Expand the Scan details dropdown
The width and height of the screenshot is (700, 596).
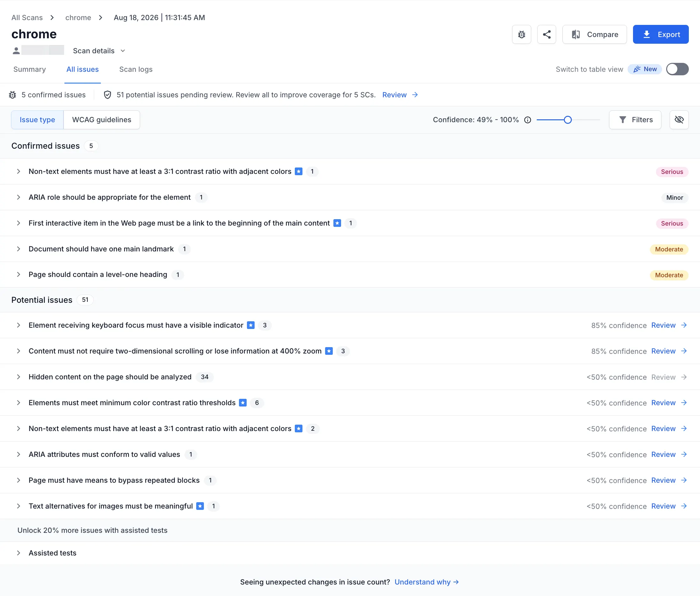pyautogui.click(x=99, y=51)
